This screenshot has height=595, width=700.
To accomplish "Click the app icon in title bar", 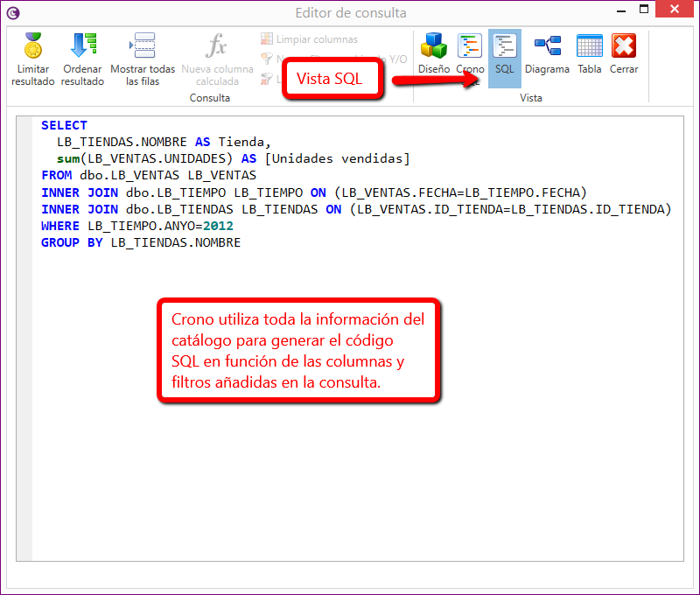I will click(13, 12).
